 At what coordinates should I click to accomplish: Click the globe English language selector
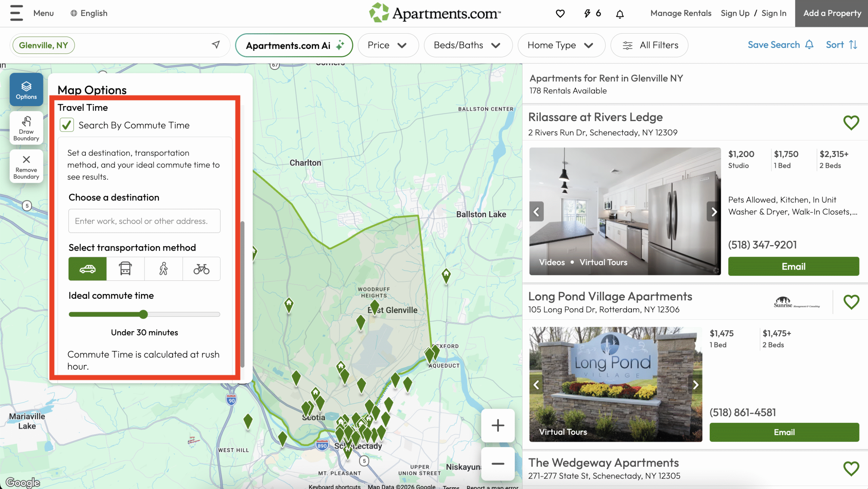coord(89,13)
